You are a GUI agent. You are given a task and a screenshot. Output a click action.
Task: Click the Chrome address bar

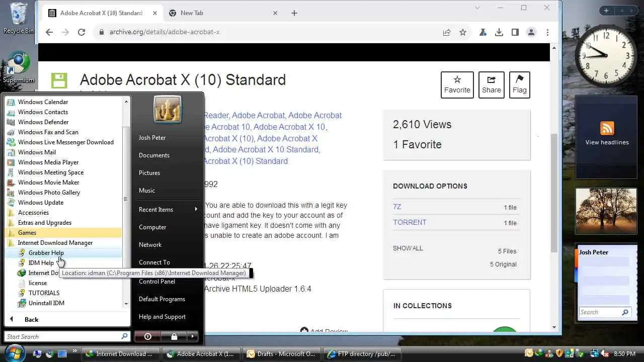[272, 32]
